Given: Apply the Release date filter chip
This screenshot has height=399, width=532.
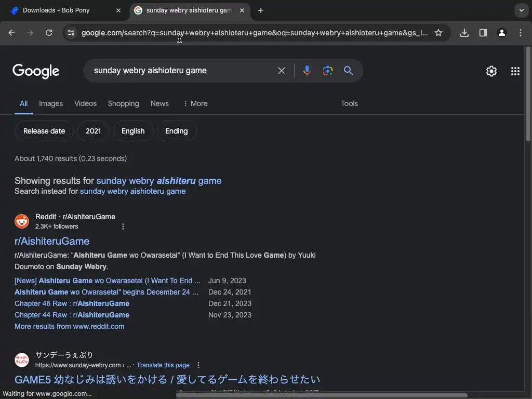Looking at the screenshot, I should [x=44, y=131].
